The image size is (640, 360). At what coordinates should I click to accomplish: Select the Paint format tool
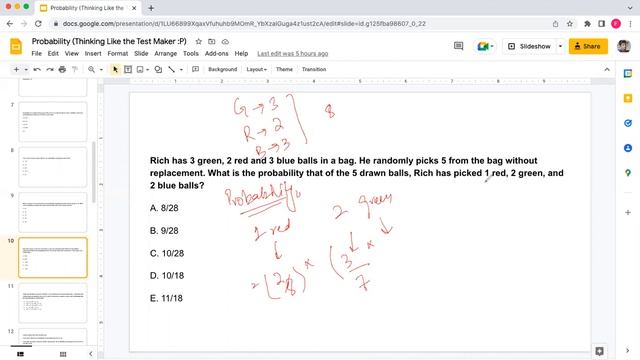click(75, 69)
